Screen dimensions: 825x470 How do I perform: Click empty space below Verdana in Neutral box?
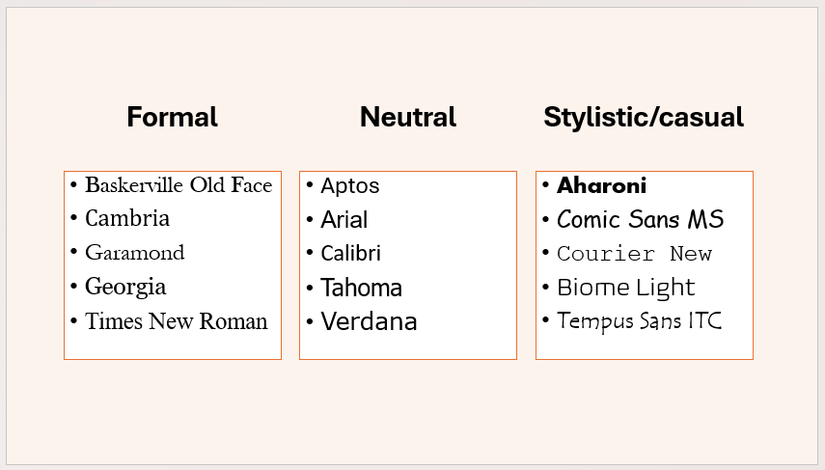tap(408, 346)
